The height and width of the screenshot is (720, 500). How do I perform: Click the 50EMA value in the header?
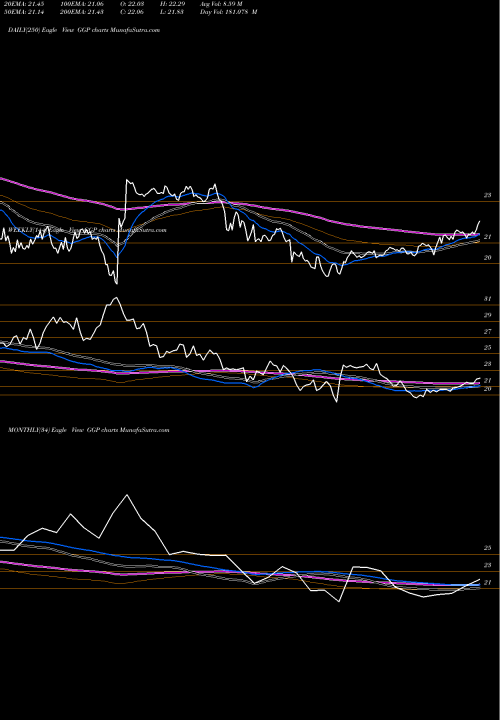tap(23, 12)
